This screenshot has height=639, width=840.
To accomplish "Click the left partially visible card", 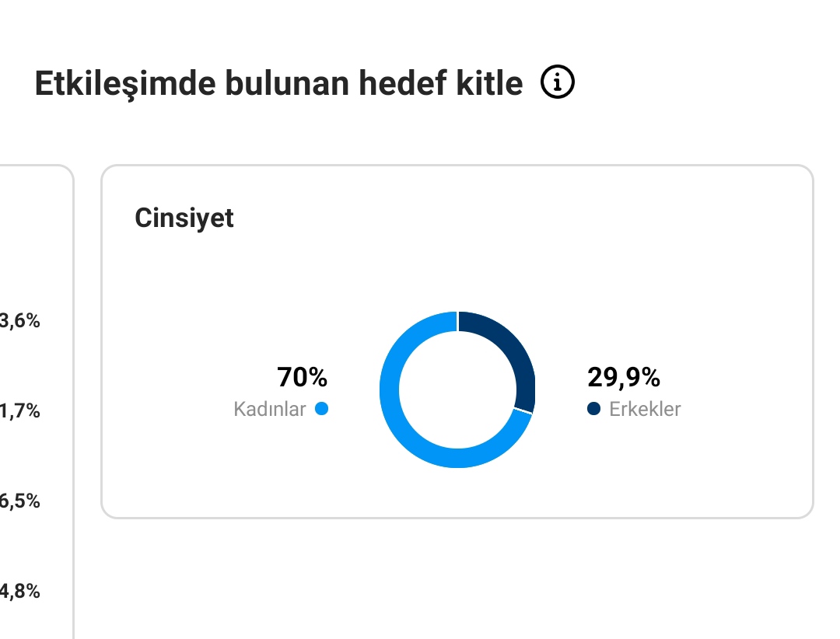I will pyautogui.click(x=37, y=402).
